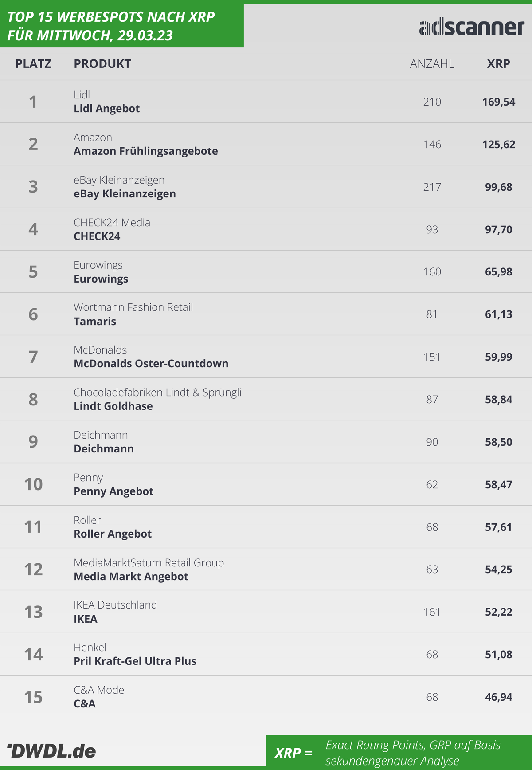Click the ANZAHL column header
The height and width of the screenshot is (770, 532).
[432, 64]
